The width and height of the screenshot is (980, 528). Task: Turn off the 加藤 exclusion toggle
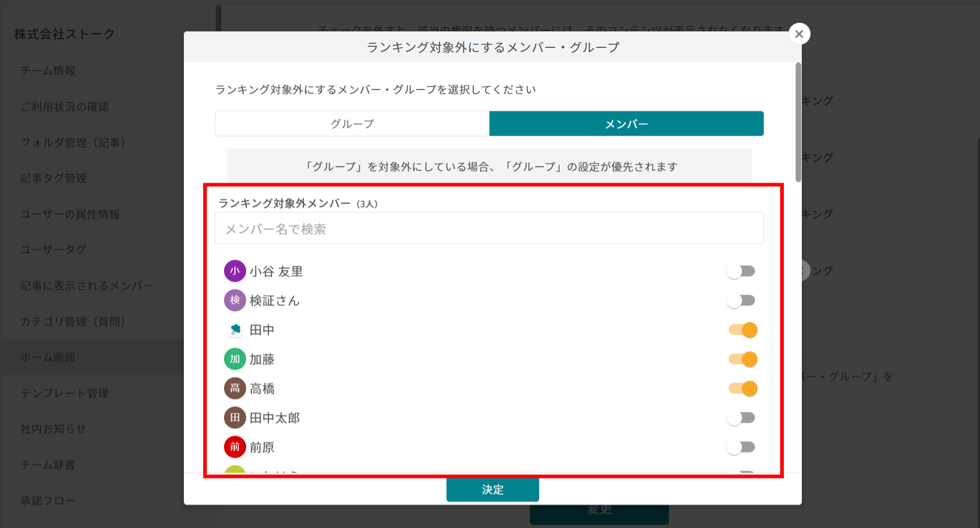(742, 359)
